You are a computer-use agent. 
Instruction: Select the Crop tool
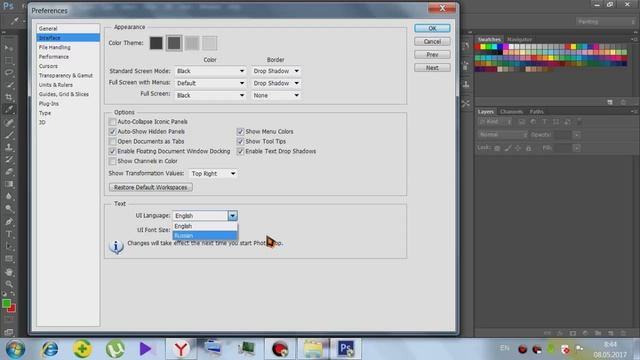(9, 97)
